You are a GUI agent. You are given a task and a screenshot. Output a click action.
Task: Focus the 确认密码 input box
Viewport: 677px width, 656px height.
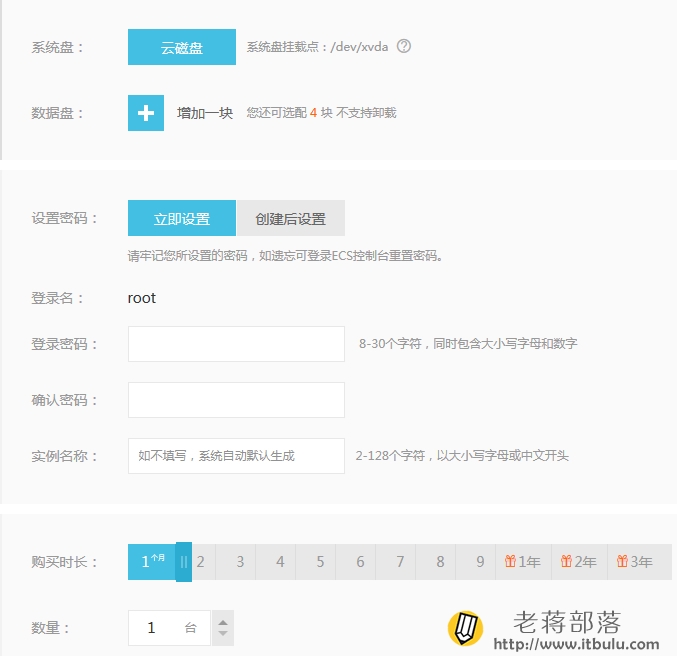coord(236,400)
